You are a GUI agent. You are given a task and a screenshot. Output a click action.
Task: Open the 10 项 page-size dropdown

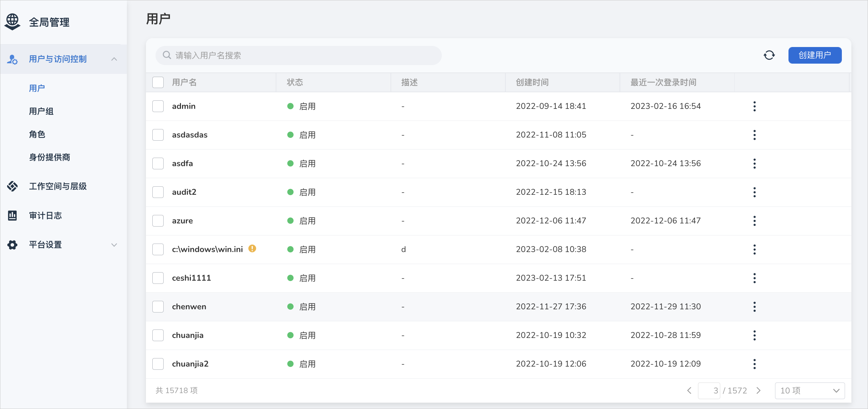pos(810,391)
